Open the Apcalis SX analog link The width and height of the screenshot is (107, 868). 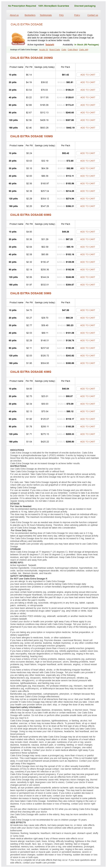point(44,49)
